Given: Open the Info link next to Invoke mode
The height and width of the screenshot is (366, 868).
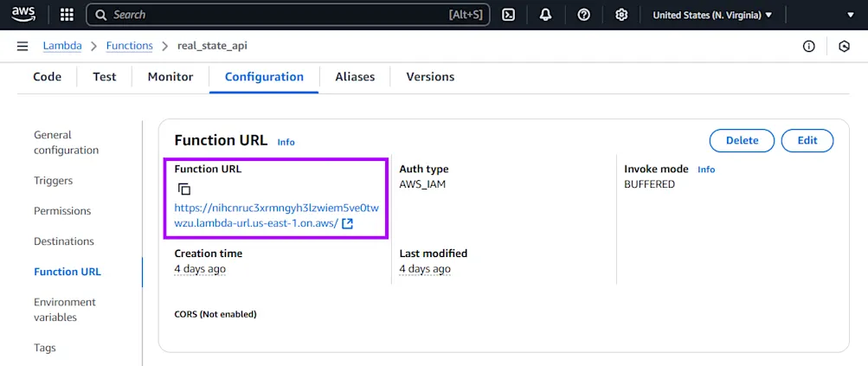Looking at the screenshot, I should point(706,170).
